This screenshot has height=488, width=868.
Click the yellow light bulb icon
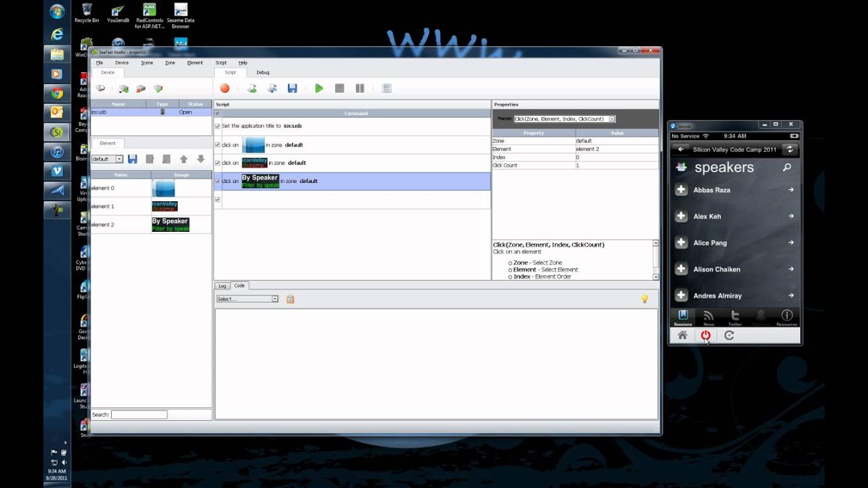pos(644,299)
